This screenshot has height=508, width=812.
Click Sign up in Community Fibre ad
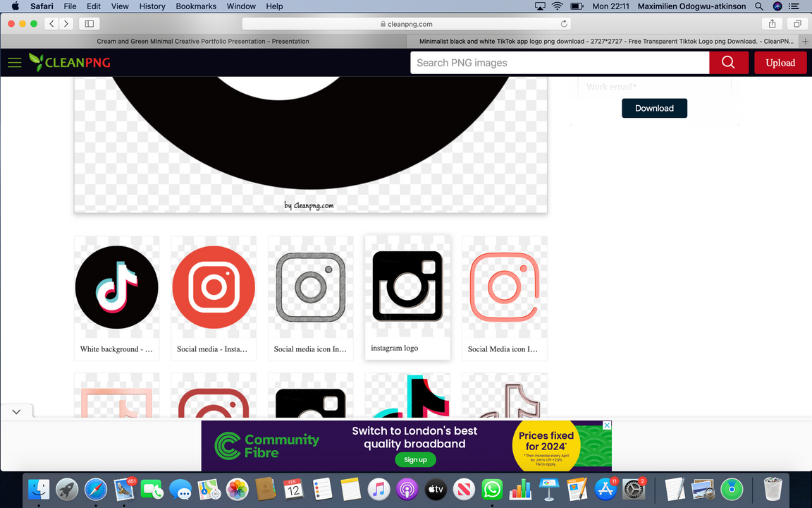(415, 460)
